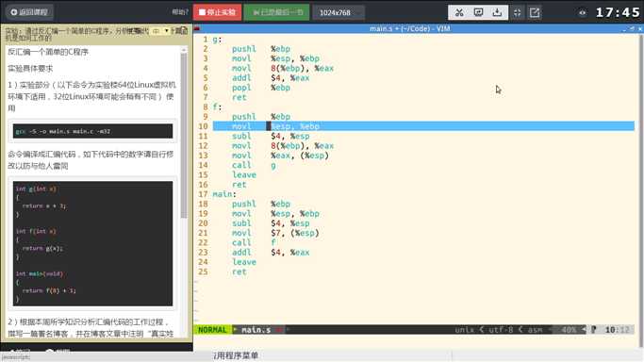
Task: Click 'pushl %ebp' on line 18
Action: coord(261,204)
